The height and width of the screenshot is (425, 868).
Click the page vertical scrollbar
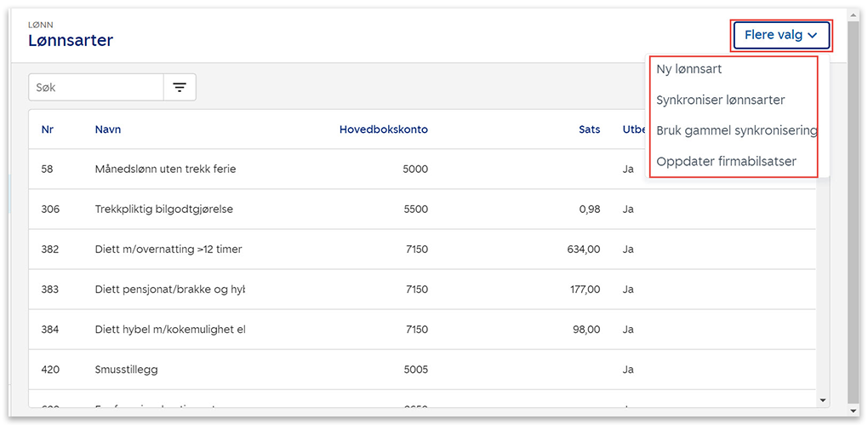tap(853, 213)
